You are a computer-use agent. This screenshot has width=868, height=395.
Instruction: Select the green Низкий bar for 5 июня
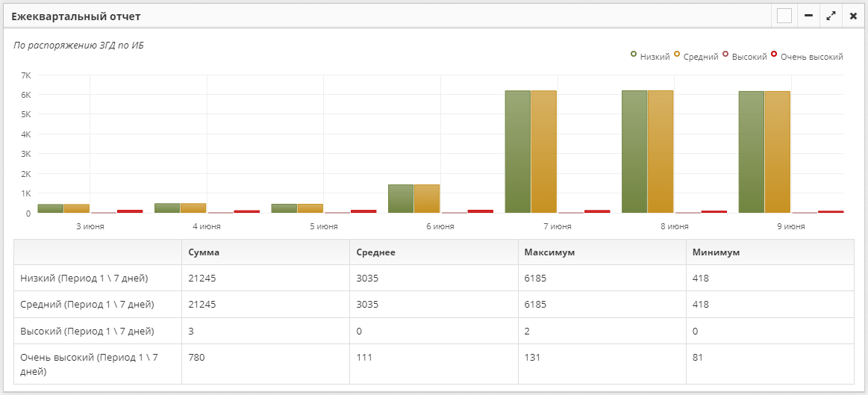click(284, 208)
